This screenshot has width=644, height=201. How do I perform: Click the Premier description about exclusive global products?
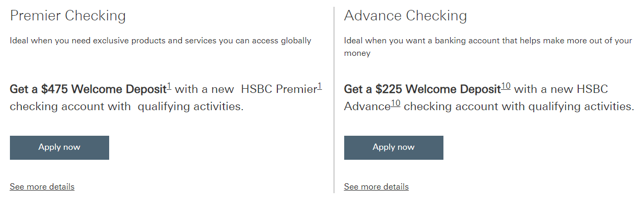[x=161, y=41]
